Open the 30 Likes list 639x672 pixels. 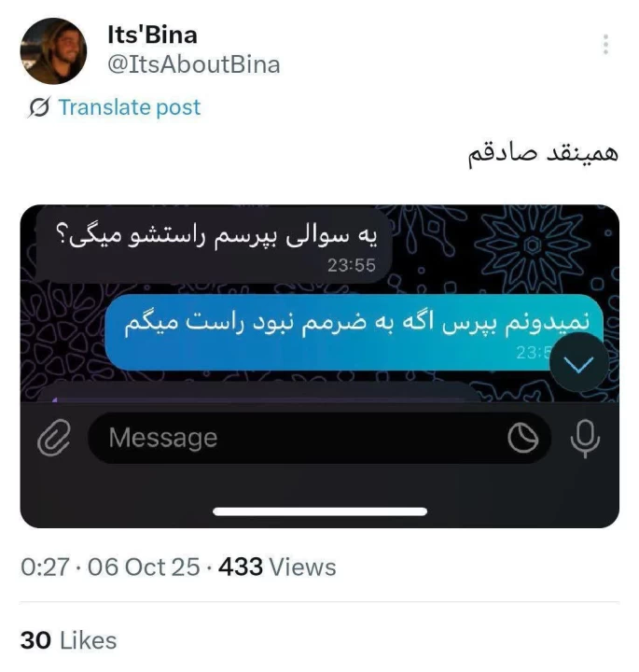pos(68,640)
